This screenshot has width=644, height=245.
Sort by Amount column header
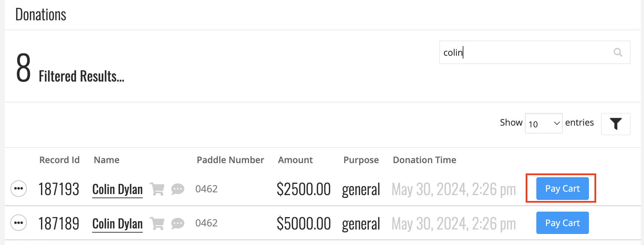point(295,160)
